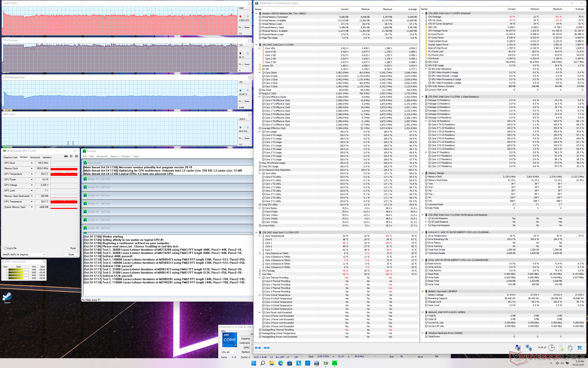Open GPU Temperature sensor dropdown

(32, 174)
